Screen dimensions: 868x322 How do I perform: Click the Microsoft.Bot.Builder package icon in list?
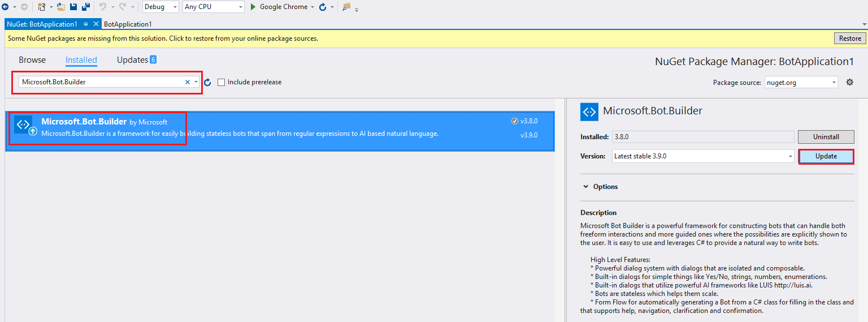(24, 126)
